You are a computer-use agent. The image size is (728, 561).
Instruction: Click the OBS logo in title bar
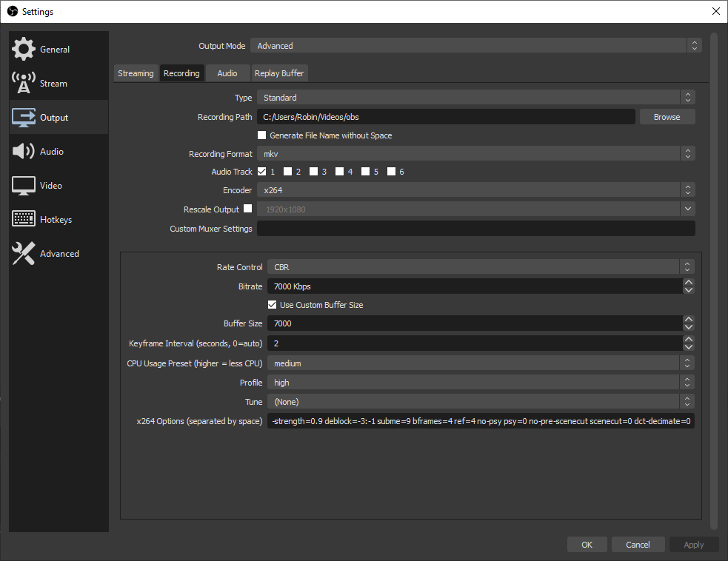click(x=13, y=11)
